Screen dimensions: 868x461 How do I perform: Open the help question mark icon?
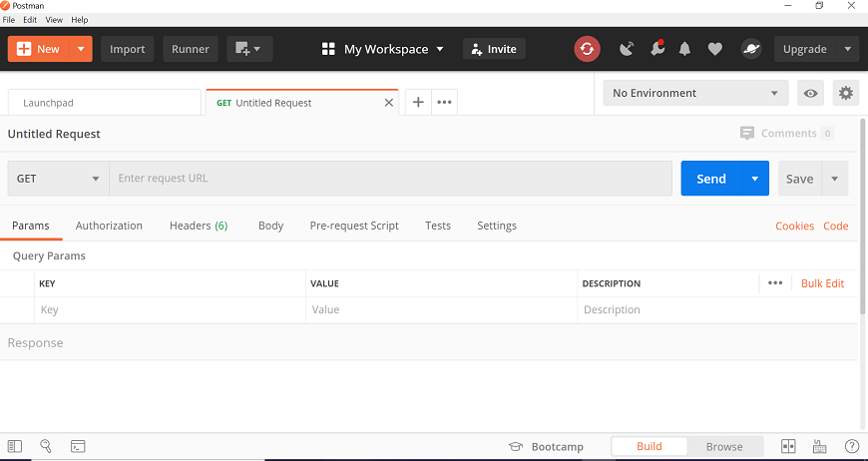tap(851, 447)
